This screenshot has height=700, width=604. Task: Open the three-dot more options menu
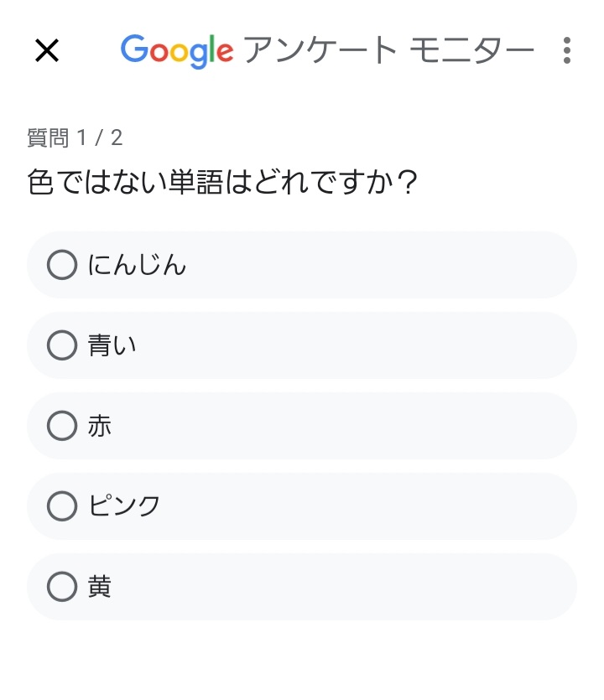(567, 50)
